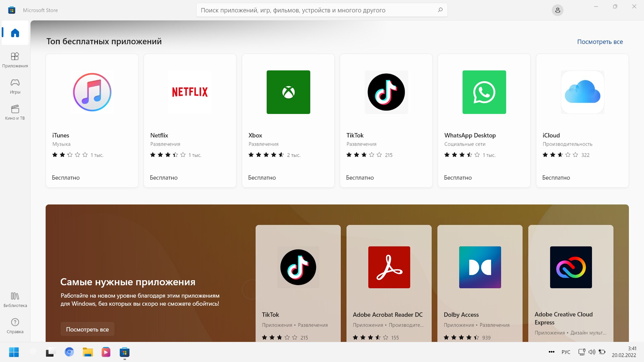This screenshot has width=644, height=362.
Task: Click the Xbox star rating of 2 тыс.
Action: [274, 155]
